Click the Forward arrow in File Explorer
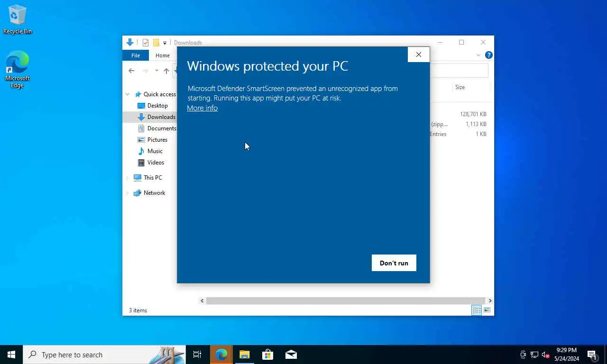 pos(145,71)
